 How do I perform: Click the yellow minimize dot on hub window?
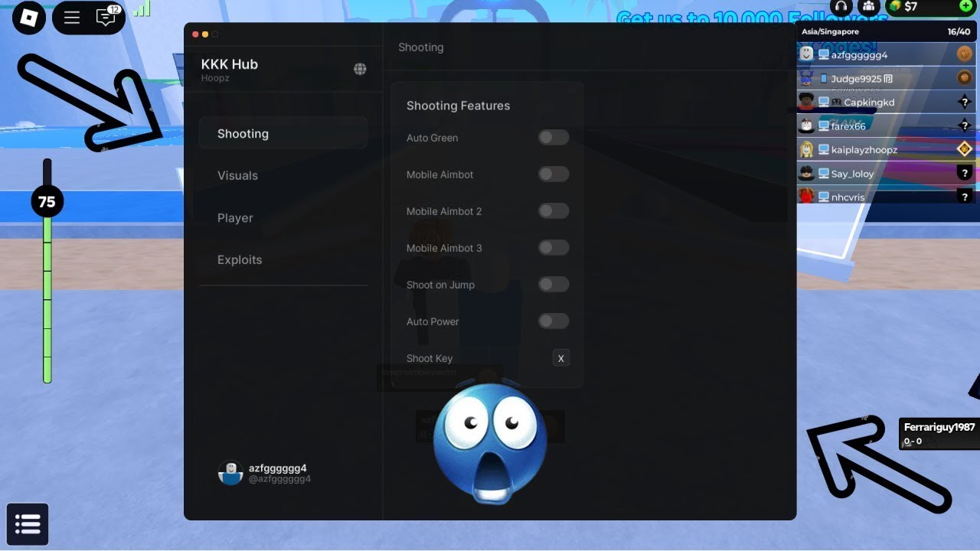pos(205,34)
